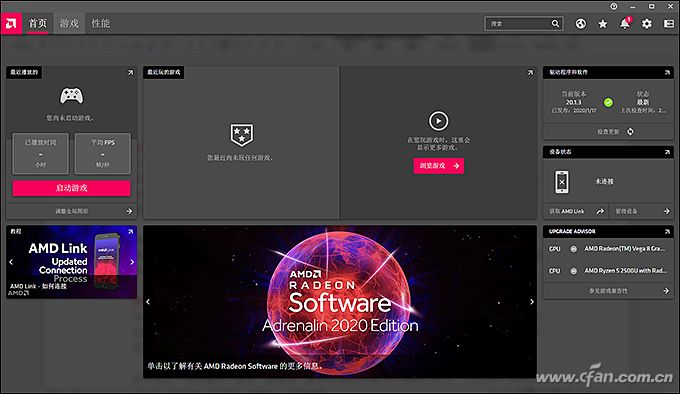The height and width of the screenshot is (394, 680).
Task: Switch to the 性能 performance tab
Action: click(101, 23)
